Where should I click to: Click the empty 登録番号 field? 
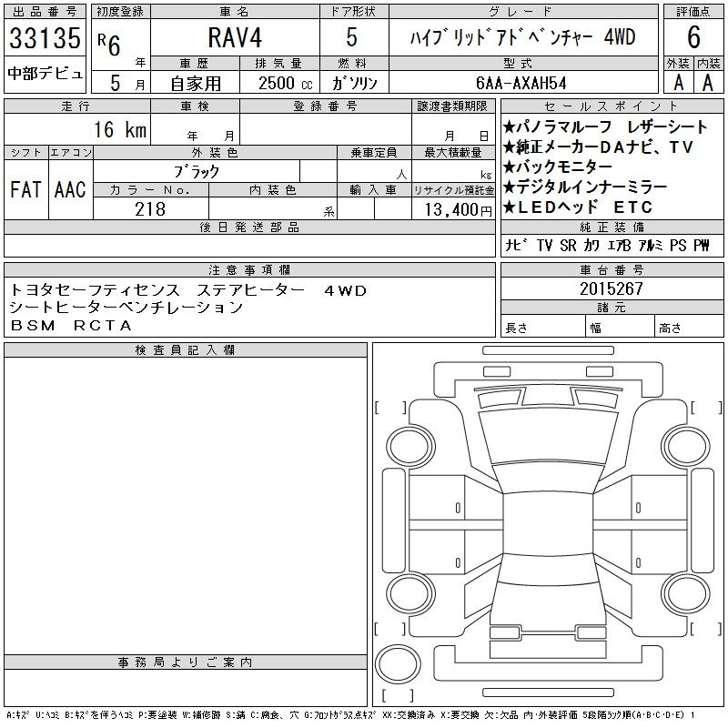326,129
